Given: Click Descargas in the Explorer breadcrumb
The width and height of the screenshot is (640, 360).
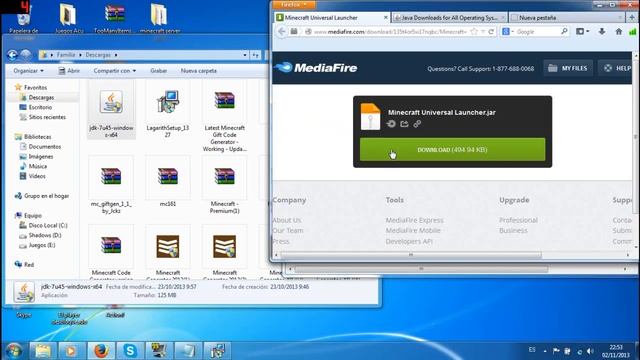Looking at the screenshot, I should tap(98, 55).
